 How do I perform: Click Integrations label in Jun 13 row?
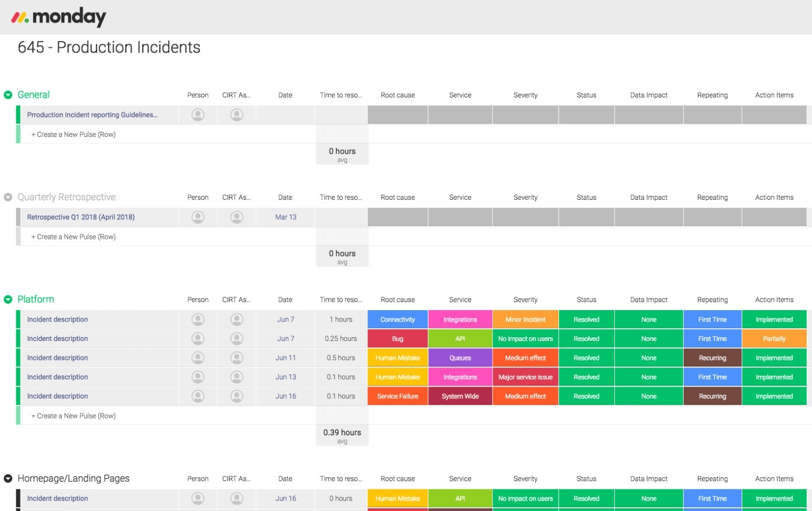pyautogui.click(x=460, y=377)
